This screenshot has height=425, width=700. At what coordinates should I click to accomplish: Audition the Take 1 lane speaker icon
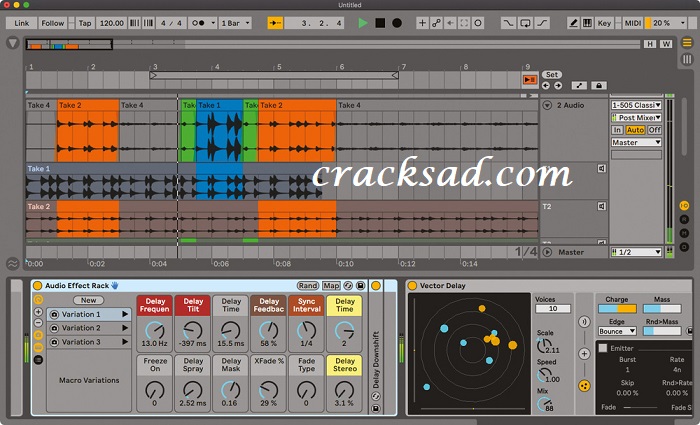coord(602,168)
